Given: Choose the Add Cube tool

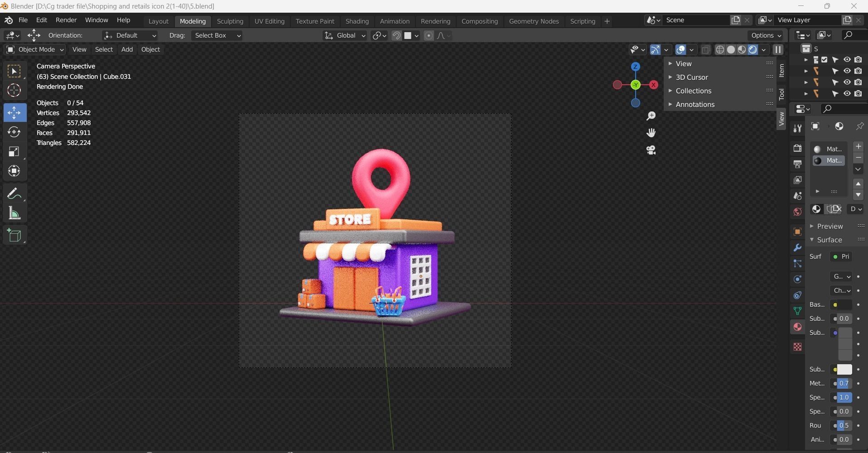Looking at the screenshot, I should click(x=14, y=236).
